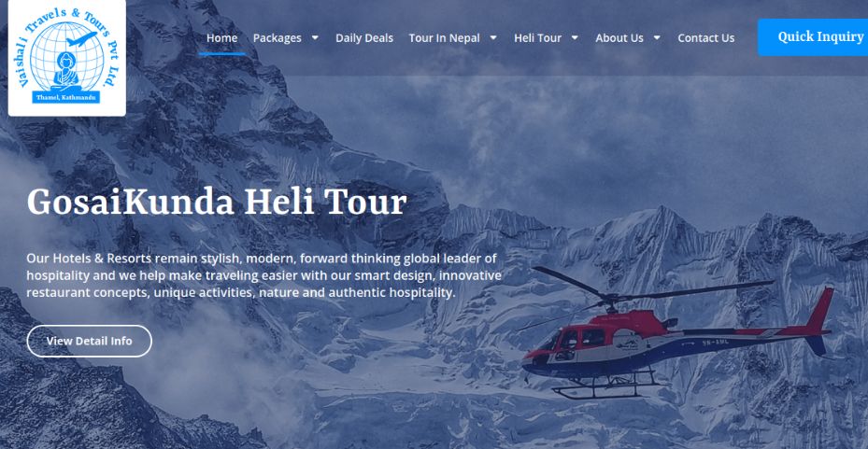This screenshot has height=449, width=868.
Task: Click the View Detail Info button
Action: pyautogui.click(x=89, y=341)
